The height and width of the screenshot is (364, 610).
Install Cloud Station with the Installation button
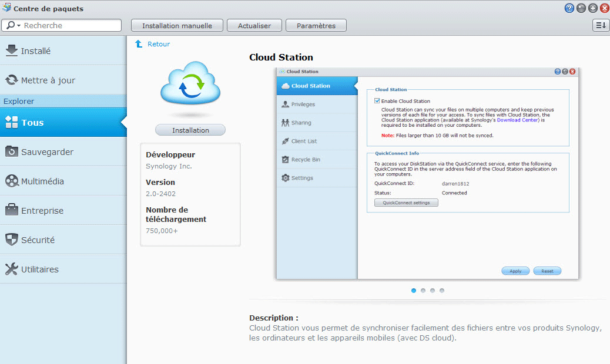tap(190, 130)
